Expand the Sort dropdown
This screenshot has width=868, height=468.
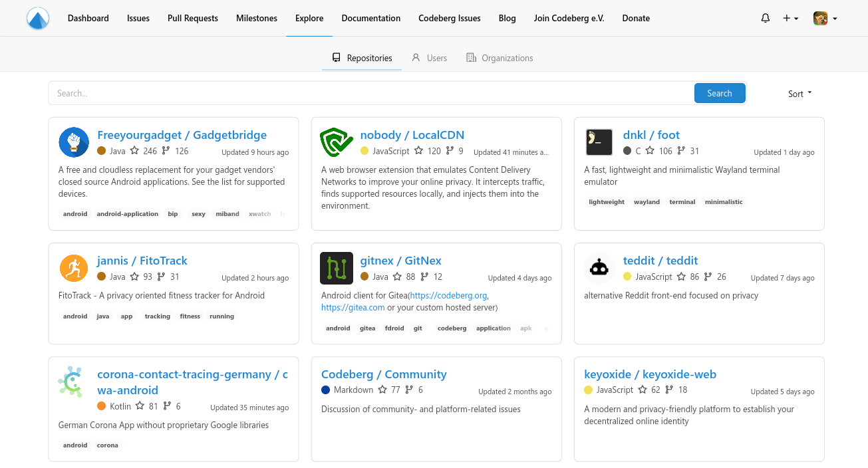pos(799,94)
